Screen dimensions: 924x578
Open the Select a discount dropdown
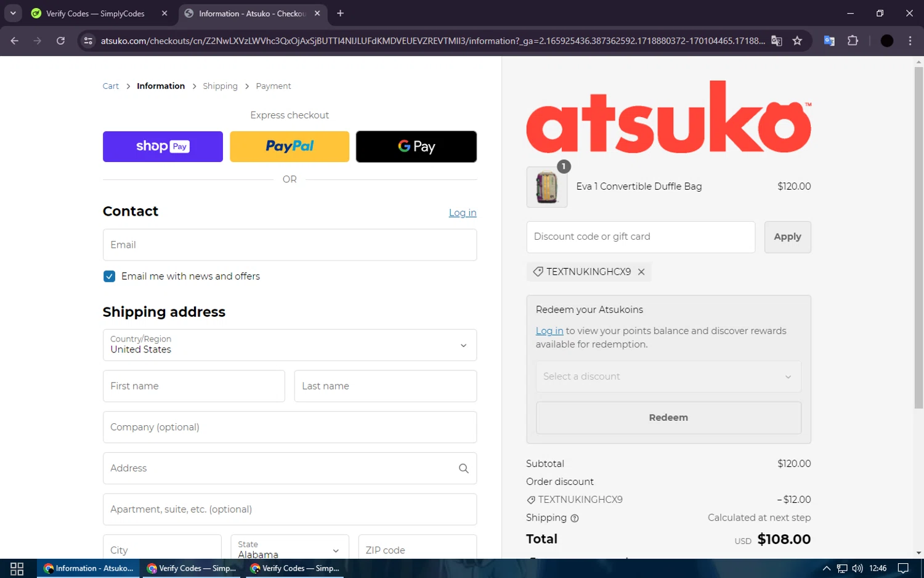[x=668, y=377]
